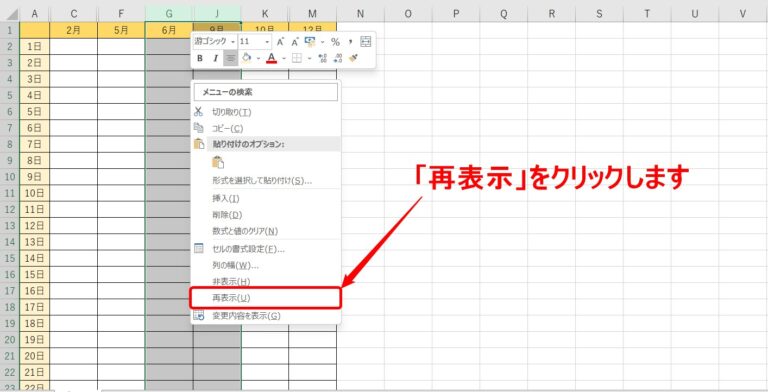The height and width of the screenshot is (392, 768).
Task: Select column T header
Action: (x=647, y=14)
